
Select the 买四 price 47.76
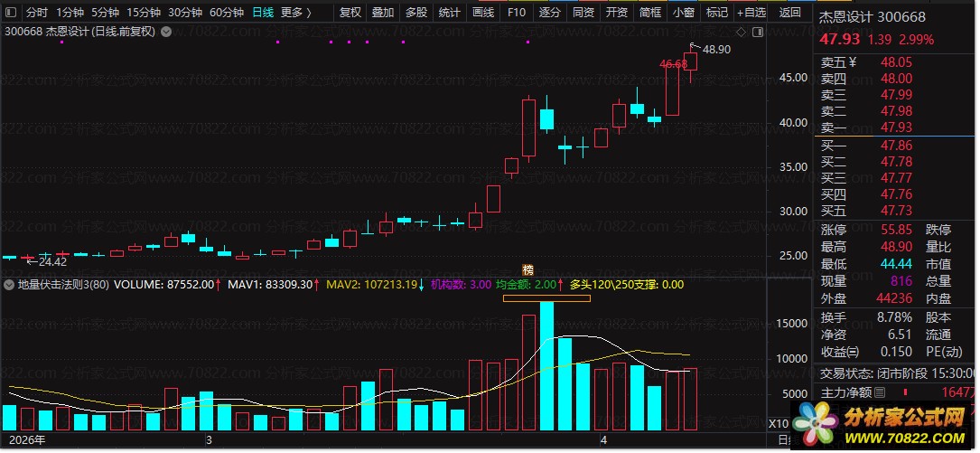coord(896,194)
